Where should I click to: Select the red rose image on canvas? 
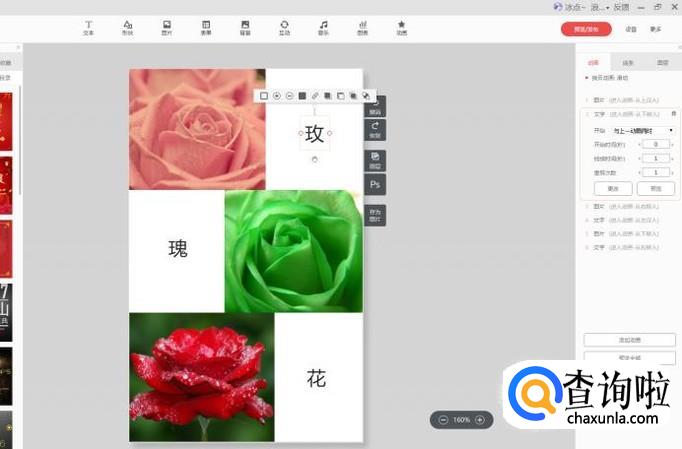coord(202,377)
